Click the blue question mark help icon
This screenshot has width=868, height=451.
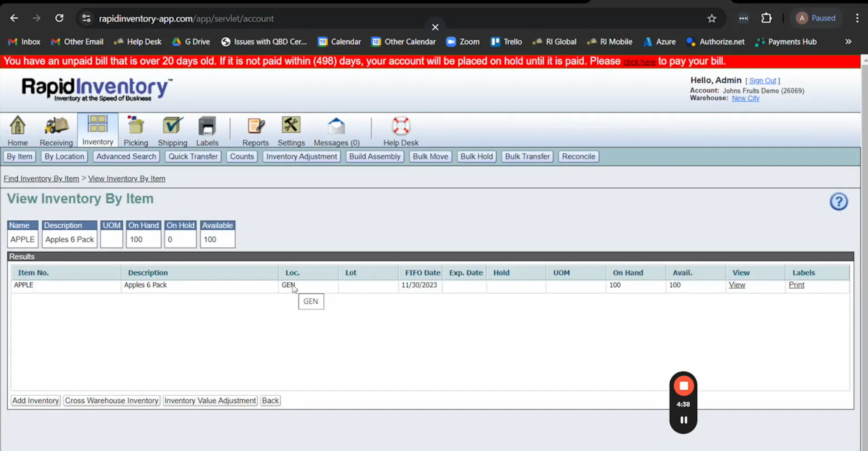pyautogui.click(x=839, y=202)
